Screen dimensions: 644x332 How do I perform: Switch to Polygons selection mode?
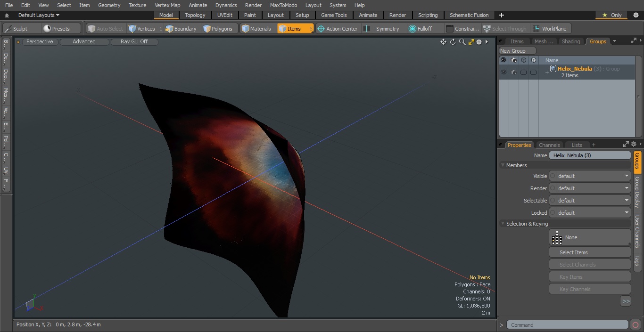pos(219,29)
